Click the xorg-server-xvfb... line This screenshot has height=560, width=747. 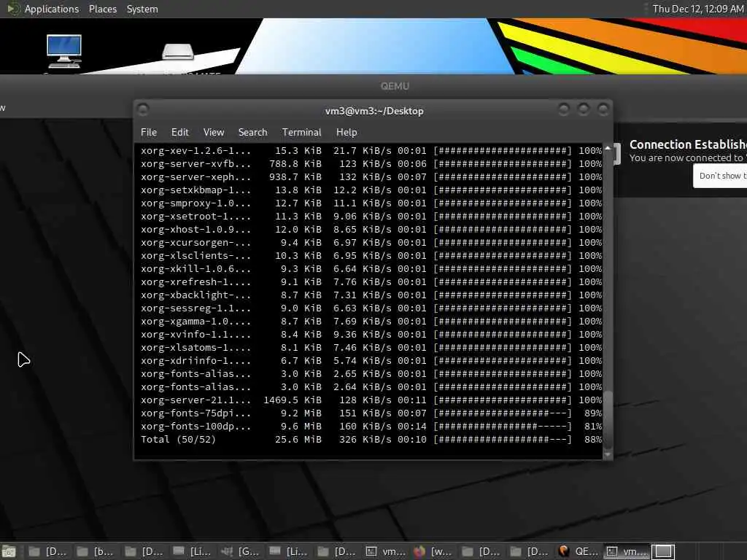click(371, 164)
